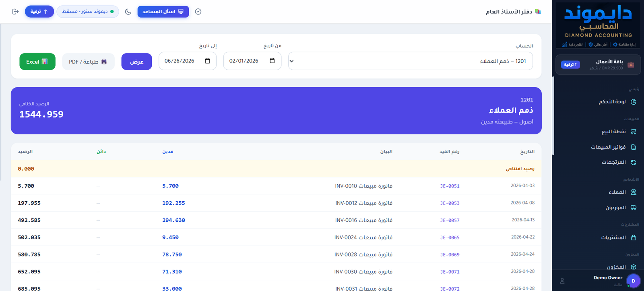This screenshot has width=644, height=291.
Task: Click description فاتورة مبيعات INV-0010
Action: (363, 186)
